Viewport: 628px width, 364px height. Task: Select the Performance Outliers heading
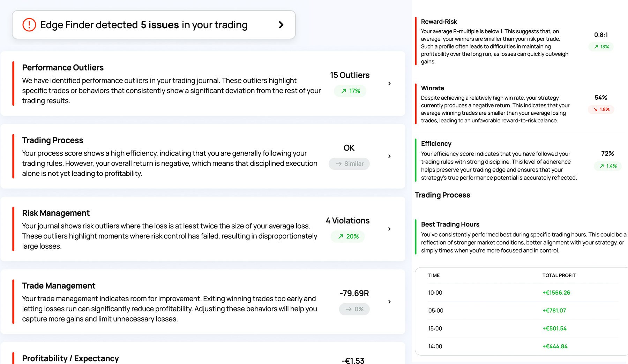pos(63,68)
